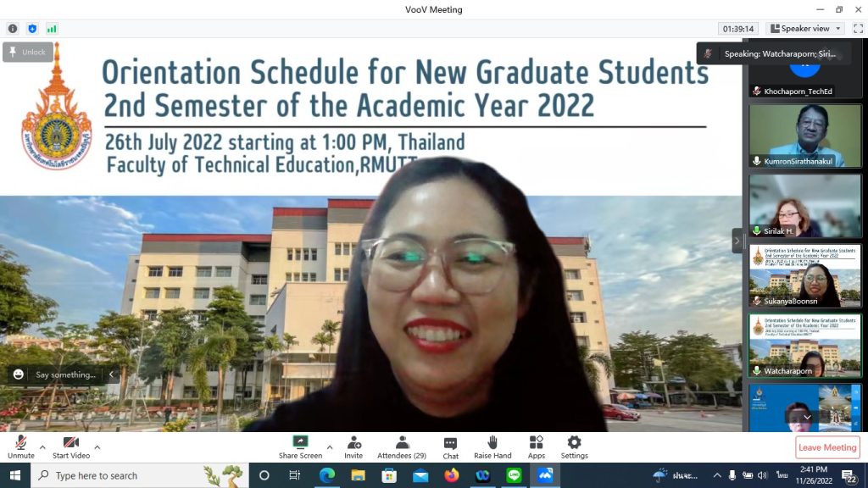Expand audio options next to Unmute
Image resolution: width=868 pixels, height=488 pixels.
coord(42,447)
